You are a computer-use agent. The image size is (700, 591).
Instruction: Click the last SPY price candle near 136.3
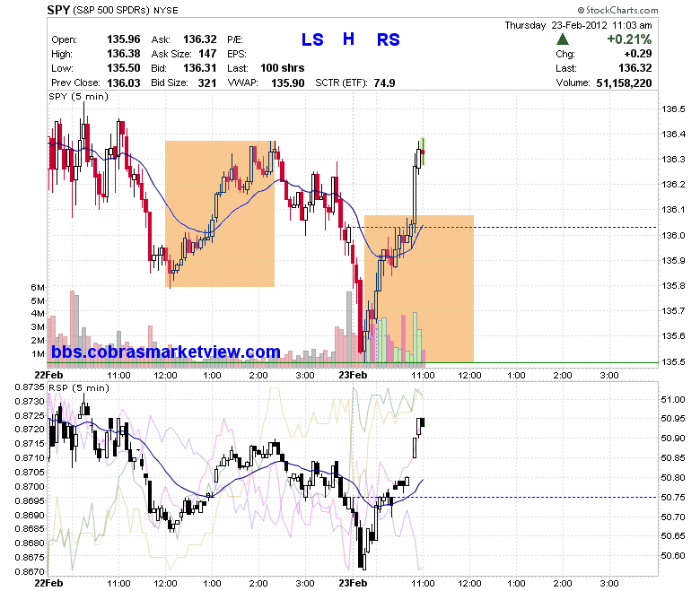(423, 152)
